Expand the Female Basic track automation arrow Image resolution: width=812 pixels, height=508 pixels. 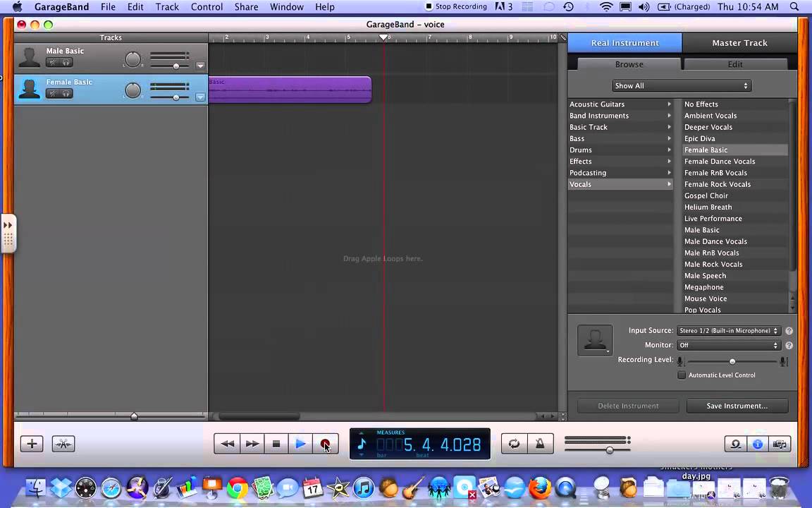coord(200,97)
